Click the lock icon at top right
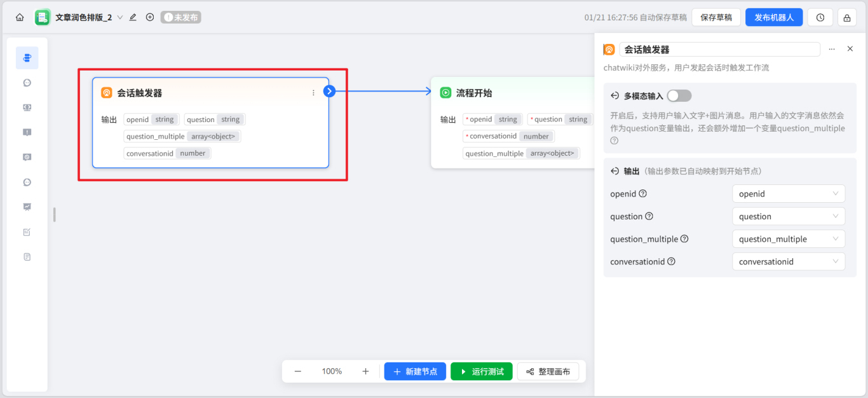This screenshot has width=868, height=398. click(846, 17)
